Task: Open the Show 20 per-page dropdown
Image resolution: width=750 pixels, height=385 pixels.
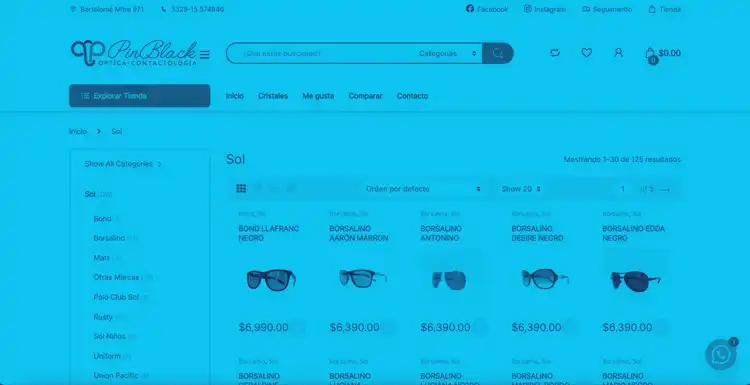Action: 521,189
